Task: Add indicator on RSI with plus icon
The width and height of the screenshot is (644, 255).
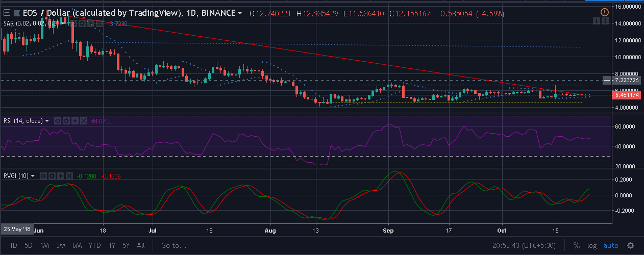Action: tap(75, 121)
